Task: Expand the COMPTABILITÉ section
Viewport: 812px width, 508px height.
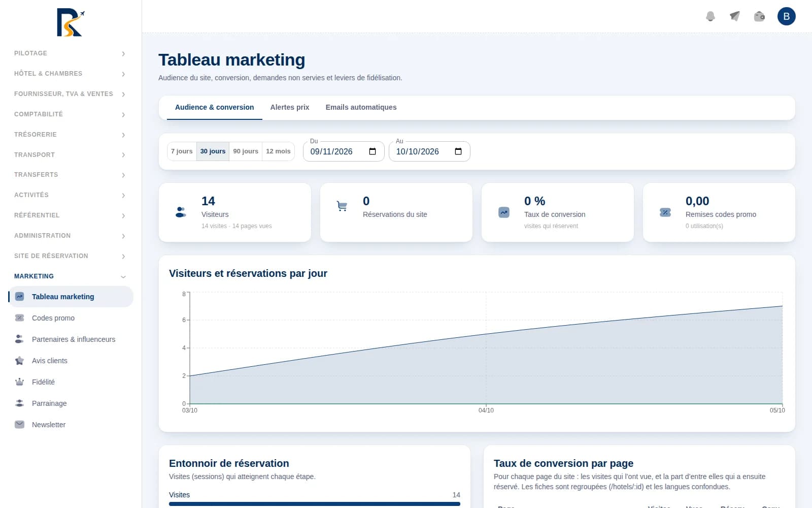Action: click(70, 114)
